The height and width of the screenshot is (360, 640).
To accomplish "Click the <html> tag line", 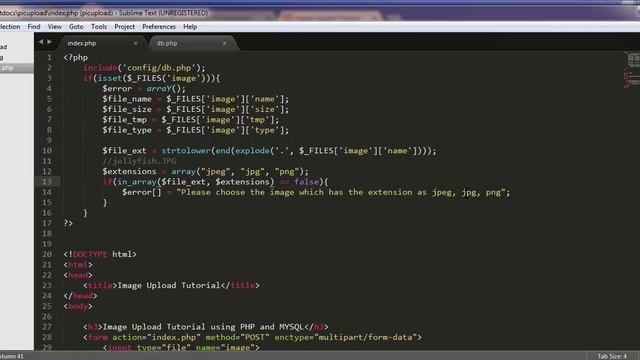I will [78, 265].
